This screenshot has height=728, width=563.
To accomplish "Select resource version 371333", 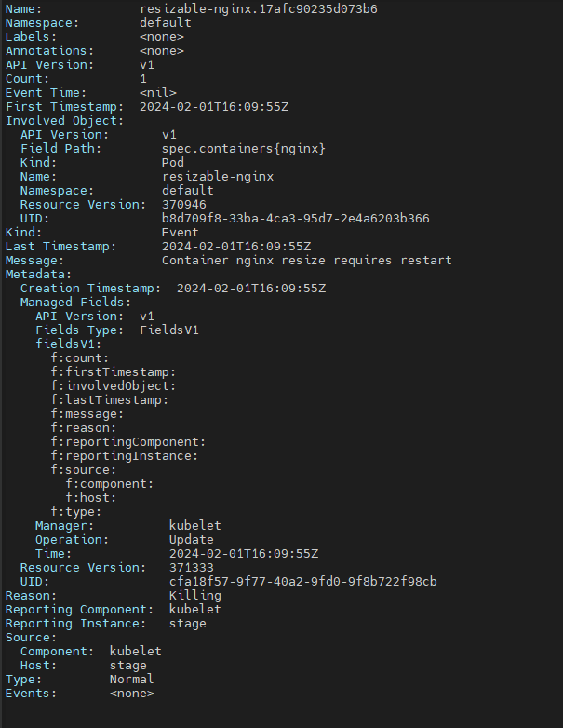I will (x=191, y=567).
